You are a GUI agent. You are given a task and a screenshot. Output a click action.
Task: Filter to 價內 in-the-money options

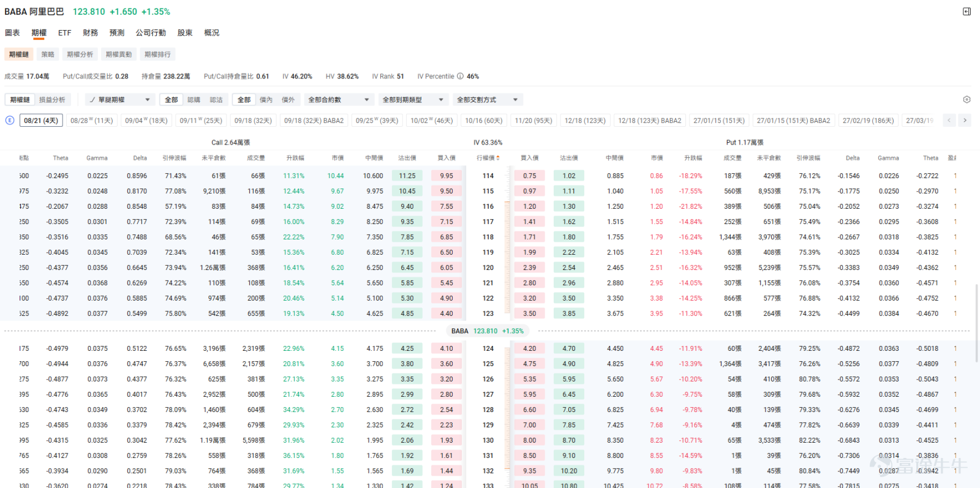(266, 100)
